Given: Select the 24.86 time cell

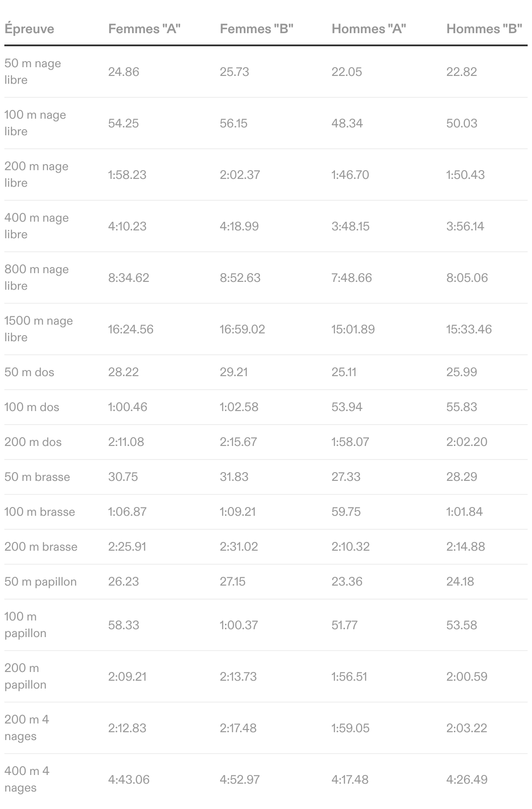Looking at the screenshot, I should point(124,72).
